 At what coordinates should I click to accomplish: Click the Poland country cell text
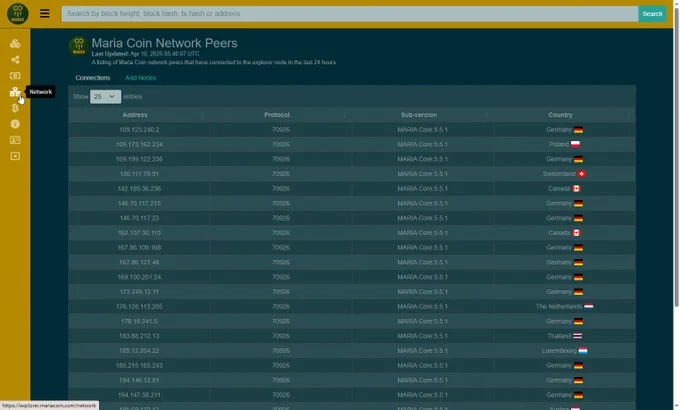click(x=559, y=144)
